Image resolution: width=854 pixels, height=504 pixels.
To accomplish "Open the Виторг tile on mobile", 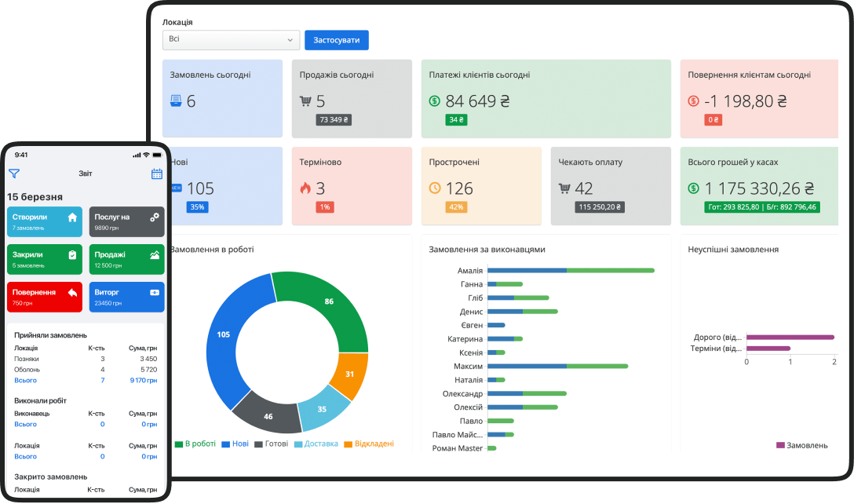I will 126,297.
